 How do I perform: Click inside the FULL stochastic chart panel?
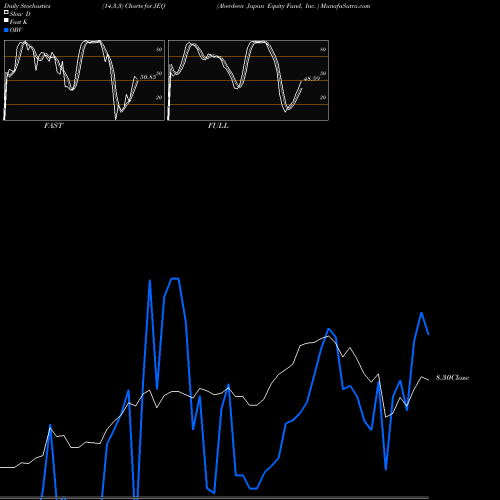click(248, 80)
